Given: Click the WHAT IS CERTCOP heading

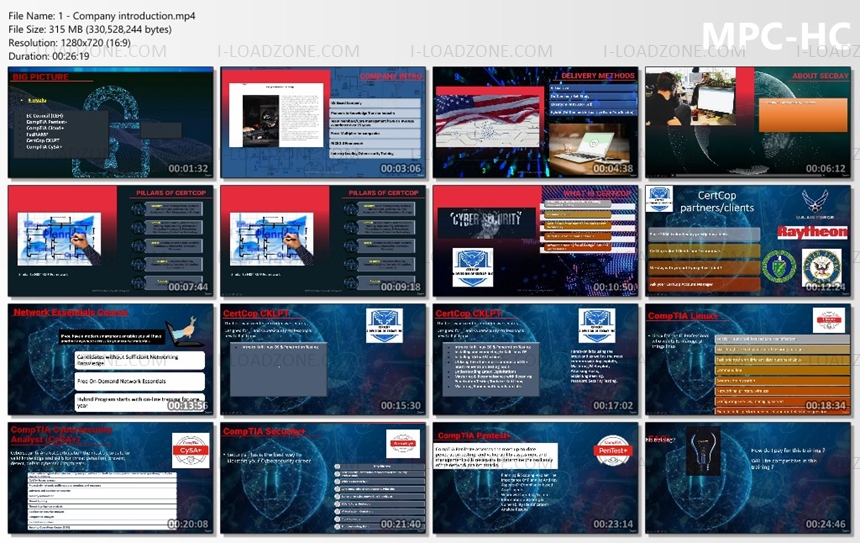Looking at the screenshot, I should click(x=597, y=194).
